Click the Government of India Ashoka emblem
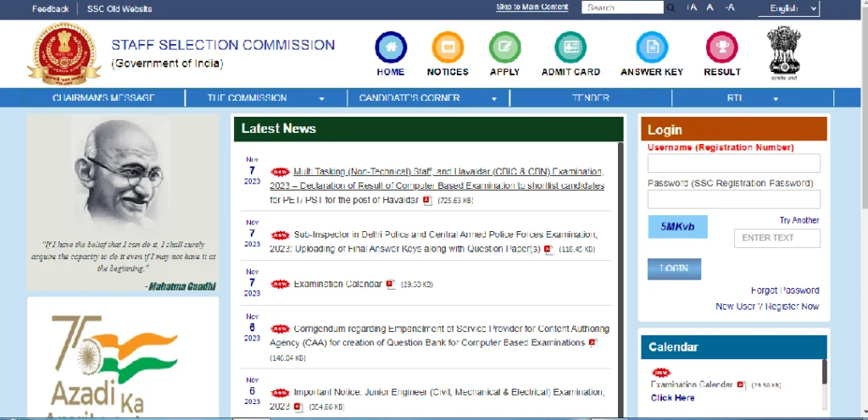This screenshot has width=868, height=420. [784, 53]
